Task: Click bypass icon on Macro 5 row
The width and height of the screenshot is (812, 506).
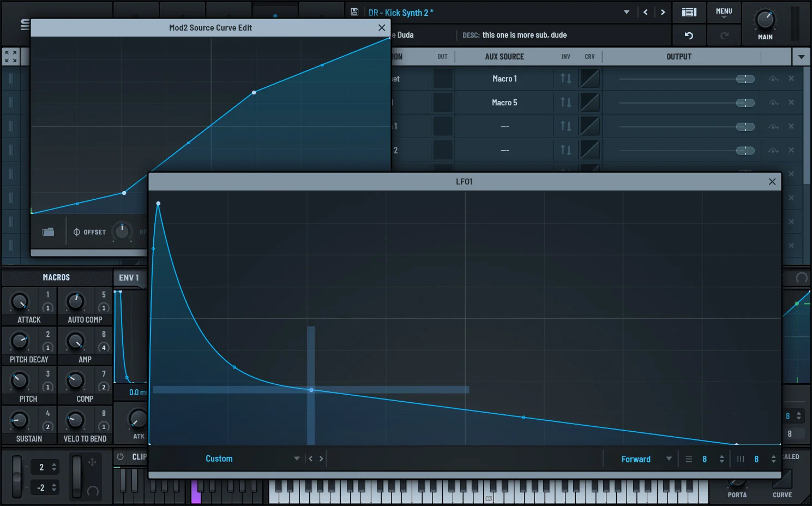Action: 773,103
